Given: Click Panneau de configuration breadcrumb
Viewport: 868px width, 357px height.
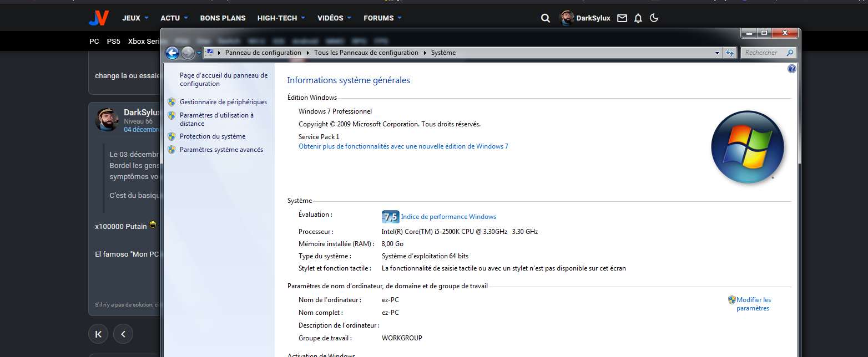Looking at the screenshot, I should 263,53.
